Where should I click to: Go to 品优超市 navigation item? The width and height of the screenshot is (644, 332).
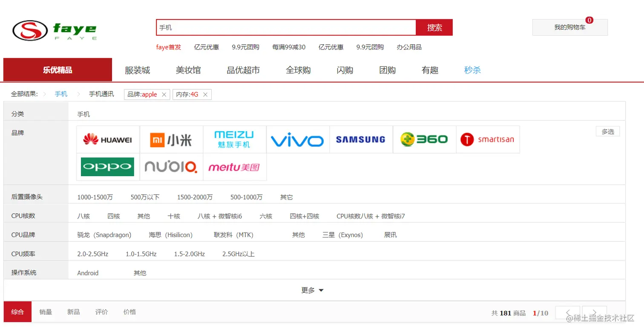pyautogui.click(x=243, y=70)
